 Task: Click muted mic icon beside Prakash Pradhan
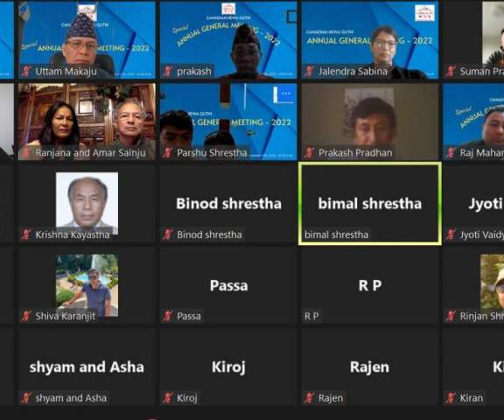click(309, 152)
